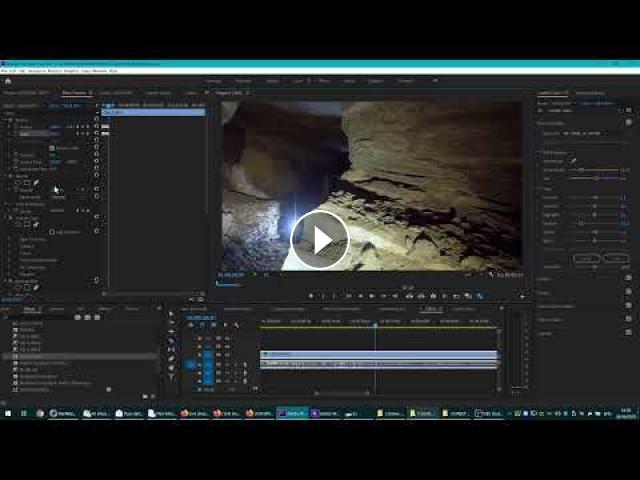Step forward one frame in Program monitor
The width and height of the screenshot is (640, 480).
coord(383,296)
